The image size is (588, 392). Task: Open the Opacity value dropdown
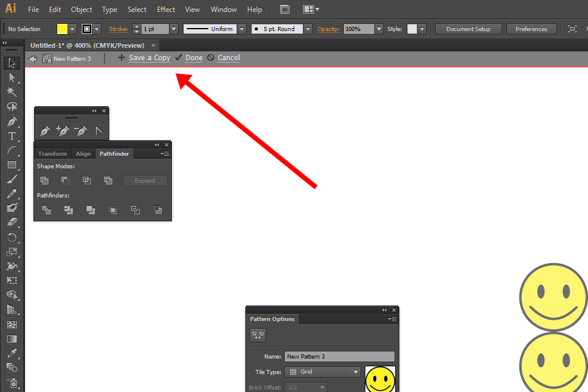(378, 29)
